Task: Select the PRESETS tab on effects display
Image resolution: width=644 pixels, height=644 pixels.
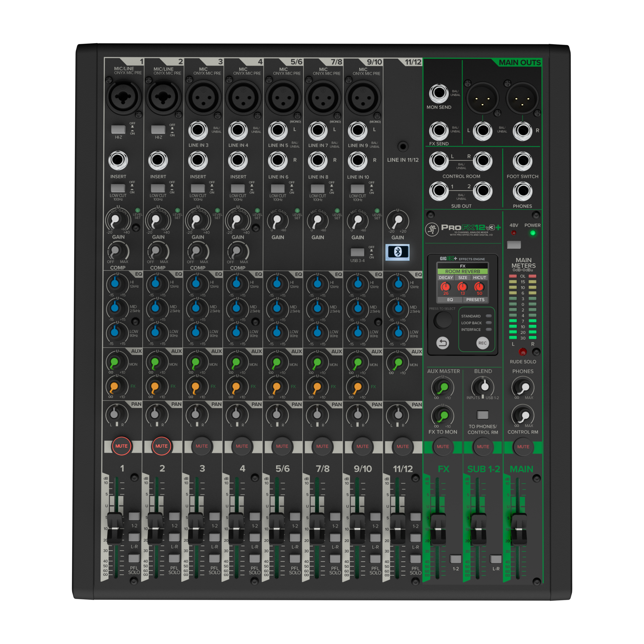Action: pos(475,300)
